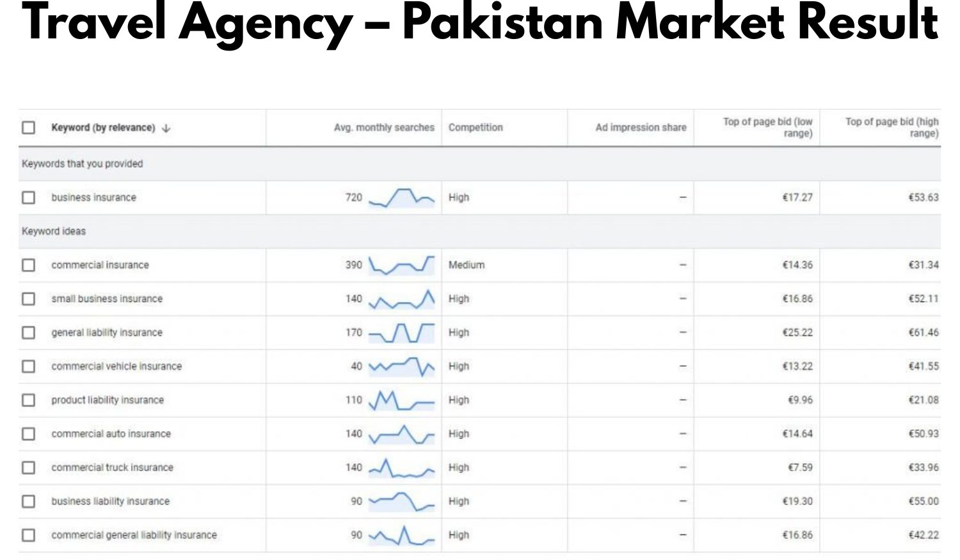The width and height of the screenshot is (960, 560).
Task: Check the box for business insurance
Action: tap(28, 197)
